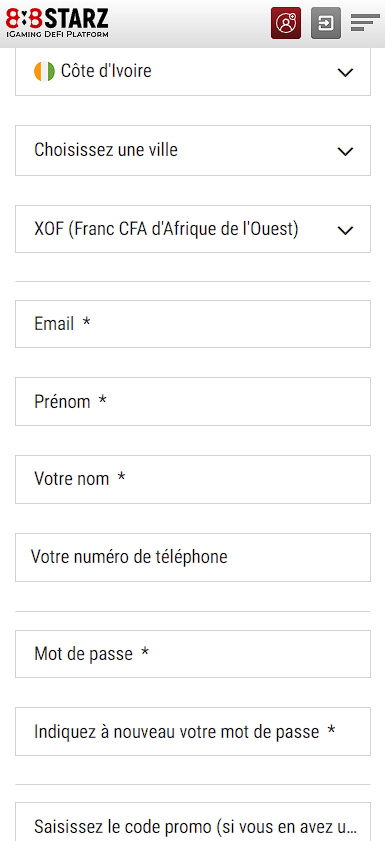Tap the Choisissez une ville chevron arrow
The width and height of the screenshot is (385, 841).
point(345,152)
